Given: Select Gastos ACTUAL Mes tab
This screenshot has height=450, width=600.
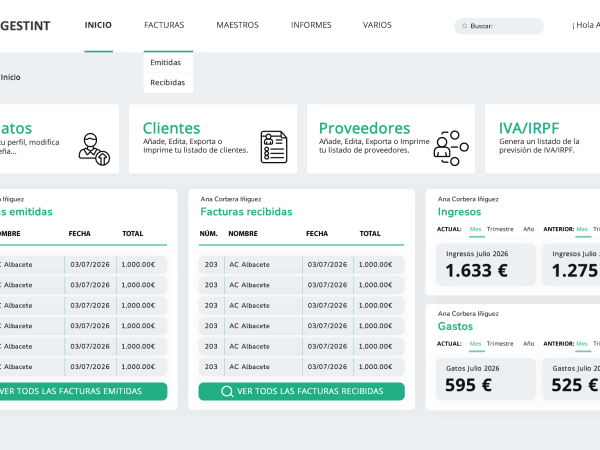Looking at the screenshot, I should click(x=476, y=344).
